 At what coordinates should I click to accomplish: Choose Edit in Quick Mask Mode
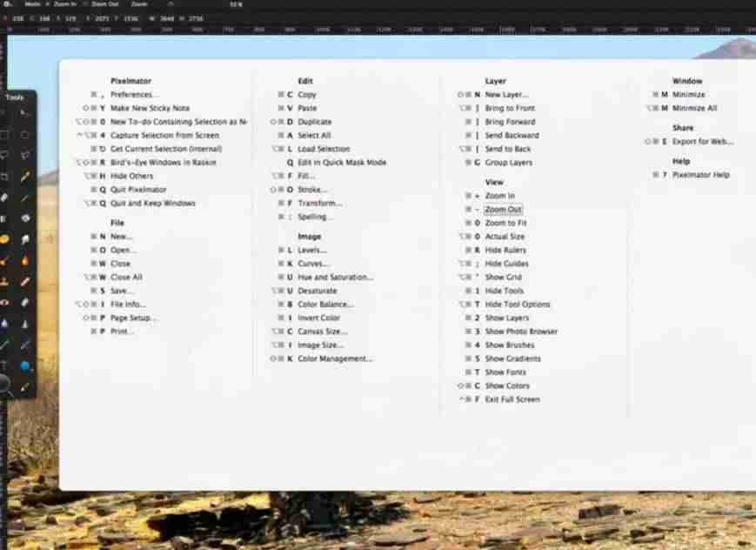(342, 163)
